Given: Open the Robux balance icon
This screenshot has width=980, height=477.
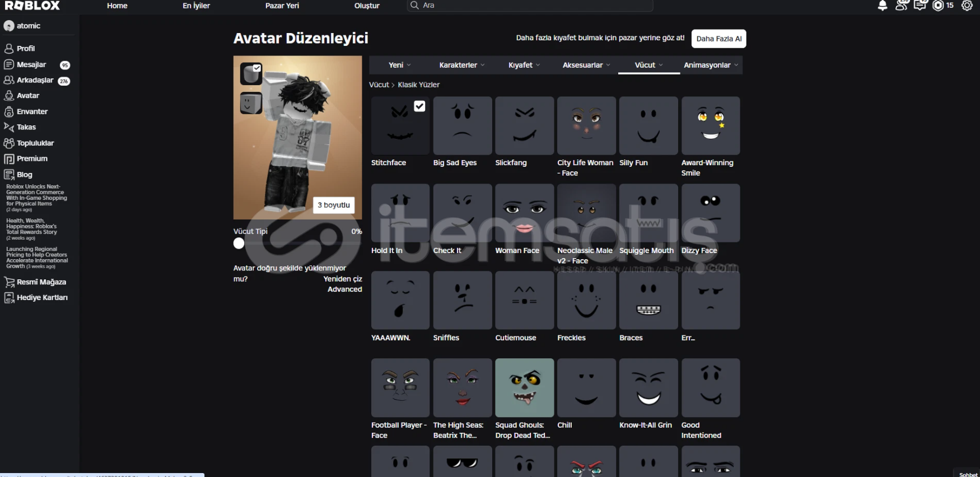Looking at the screenshot, I should pos(938,6).
